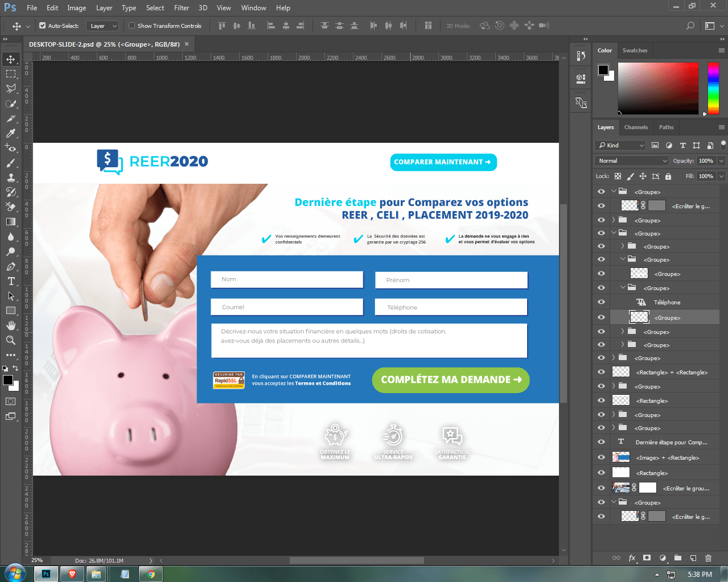Image resolution: width=728 pixels, height=582 pixels.
Task: Select the Path Selection arrow tool
Action: pos(11,296)
